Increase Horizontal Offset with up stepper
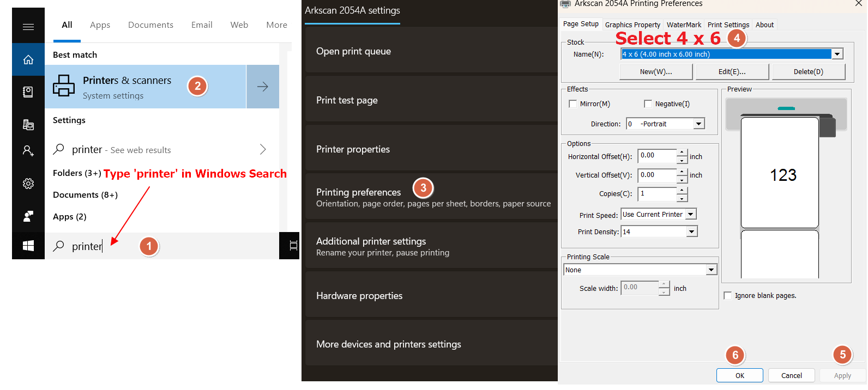 tap(682, 153)
